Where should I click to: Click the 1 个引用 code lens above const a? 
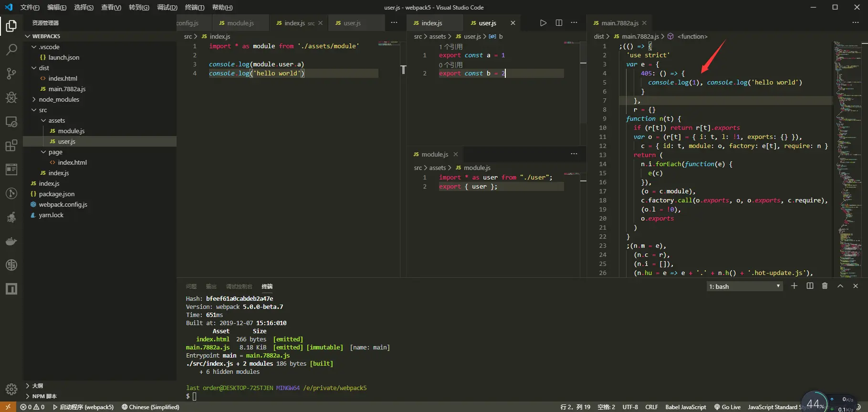click(x=451, y=47)
